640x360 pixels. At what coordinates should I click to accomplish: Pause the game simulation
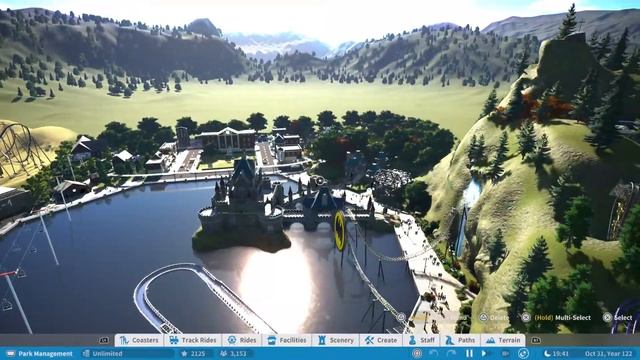(469, 353)
